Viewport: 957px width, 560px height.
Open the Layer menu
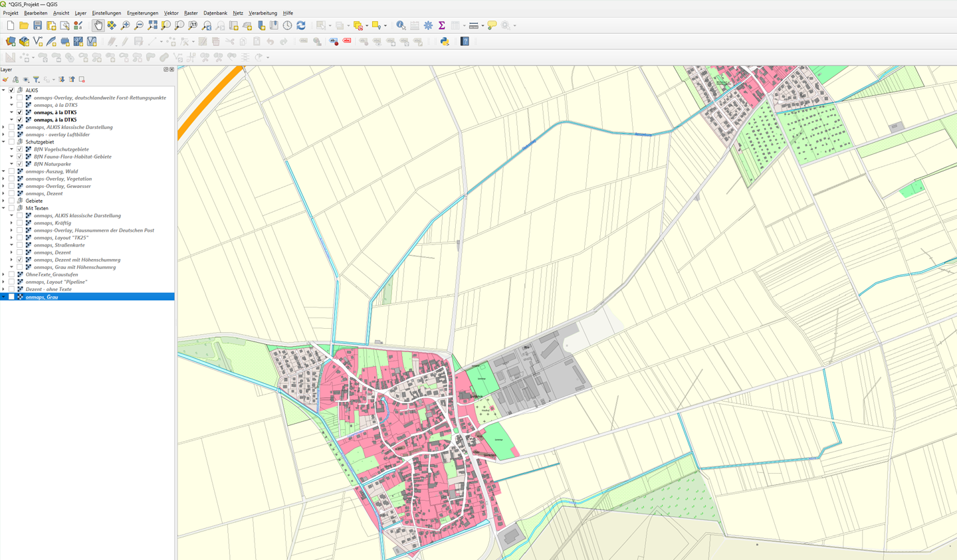pyautogui.click(x=80, y=13)
